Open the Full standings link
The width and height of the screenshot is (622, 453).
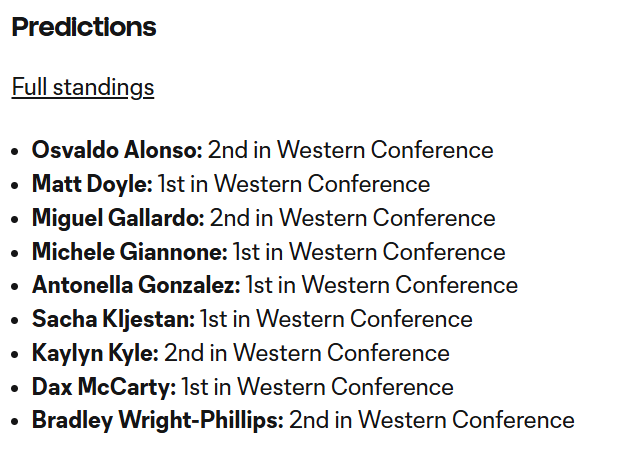[83, 88]
